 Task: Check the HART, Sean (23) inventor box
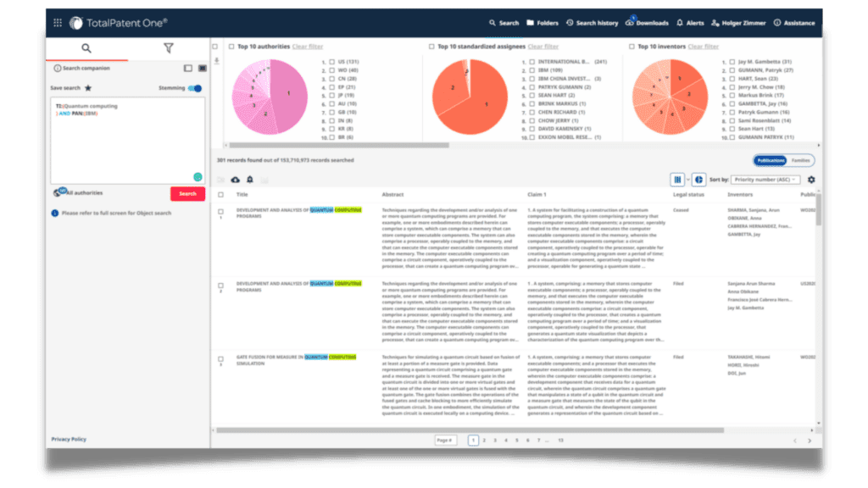pyautogui.click(x=732, y=79)
